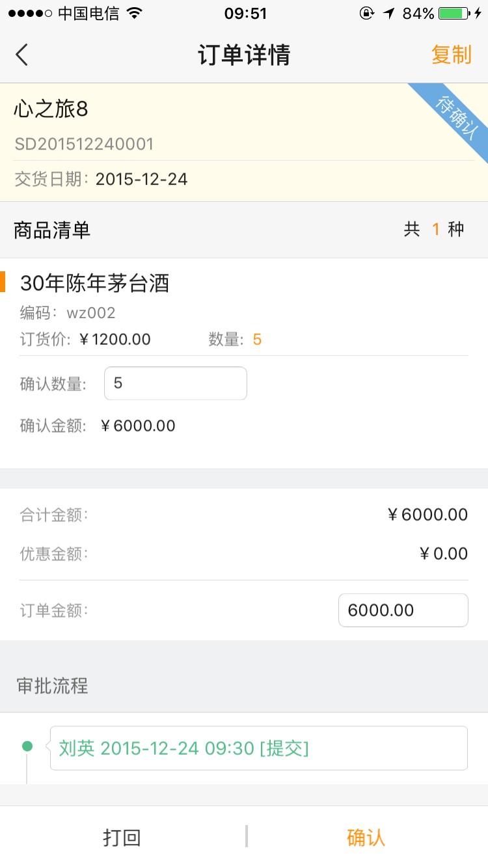Tap the orange product marker bar
This screenshot has height=868, width=488.
3,282
